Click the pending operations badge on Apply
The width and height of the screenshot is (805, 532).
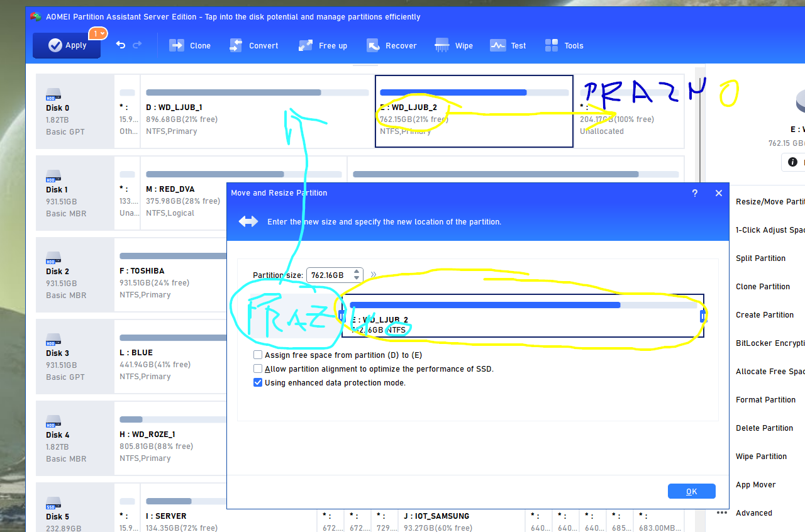tap(97, 33)
